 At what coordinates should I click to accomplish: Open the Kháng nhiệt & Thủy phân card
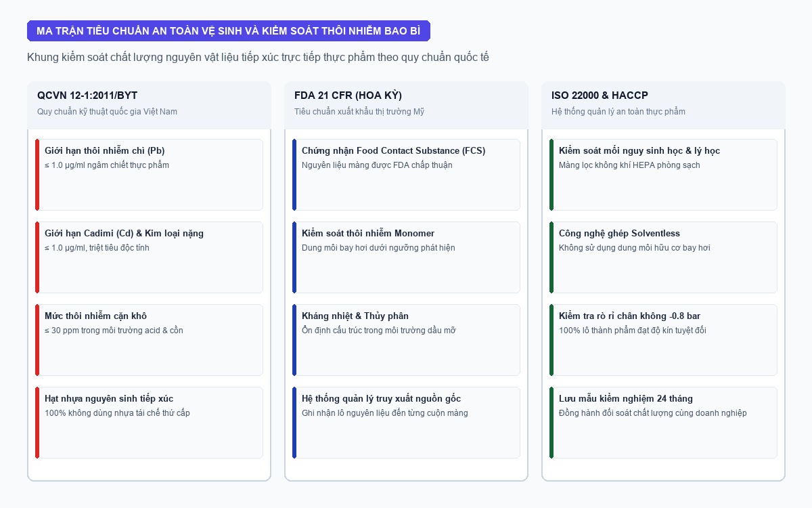click(406, 340)
